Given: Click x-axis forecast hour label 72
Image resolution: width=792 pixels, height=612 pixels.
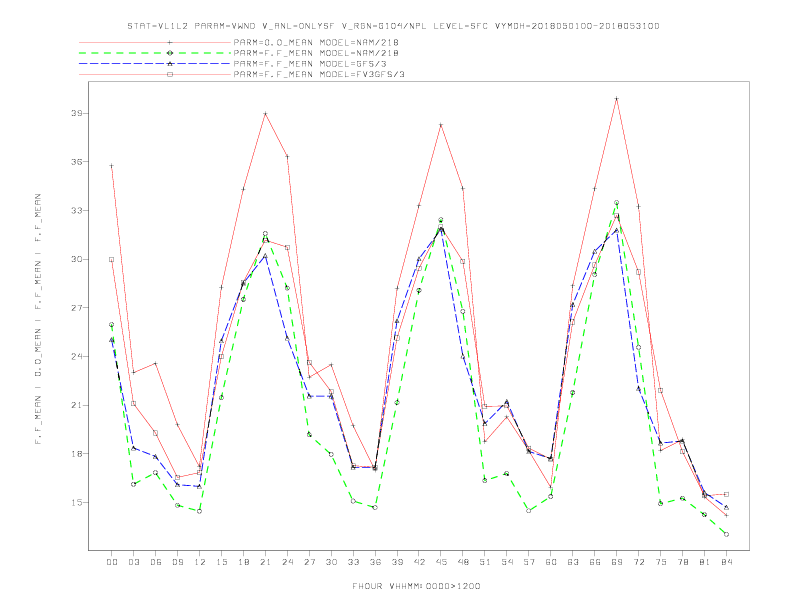Looking at the screenshot, I should point(638,562).
